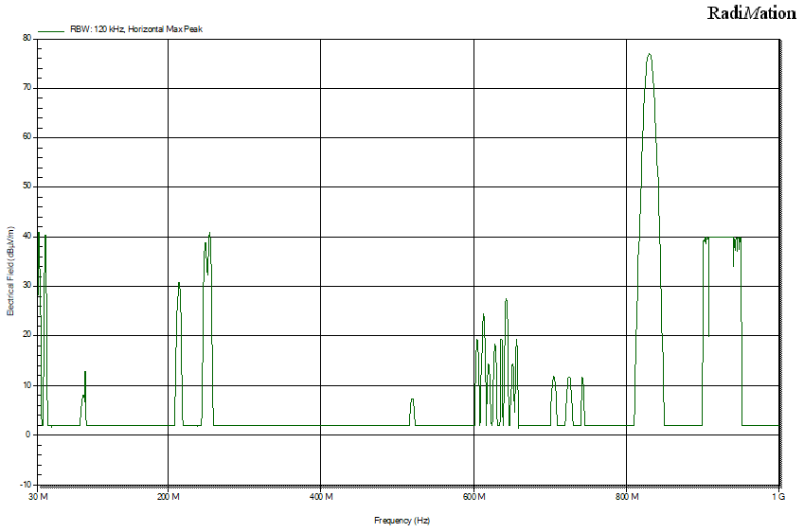The image size is (804, 532).
Task: Click the tallest peak near 77 dBµV/m
Action: (649, 54)
